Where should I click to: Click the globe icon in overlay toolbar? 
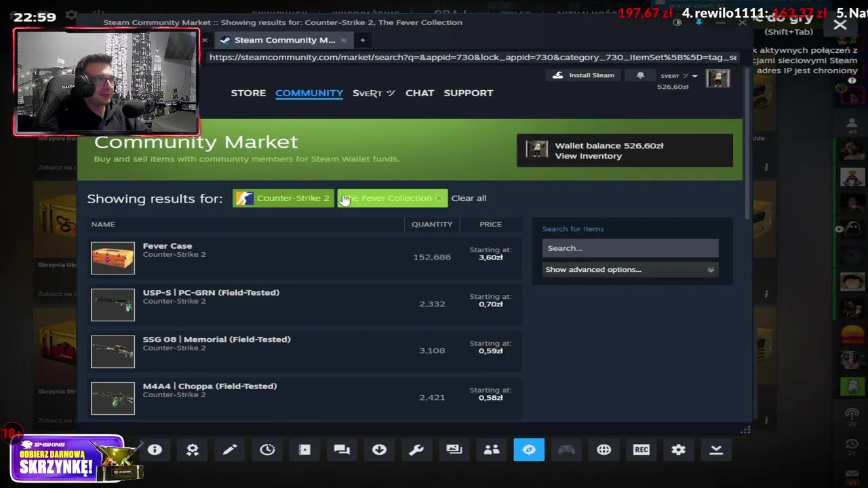click(x=604, y=450)
